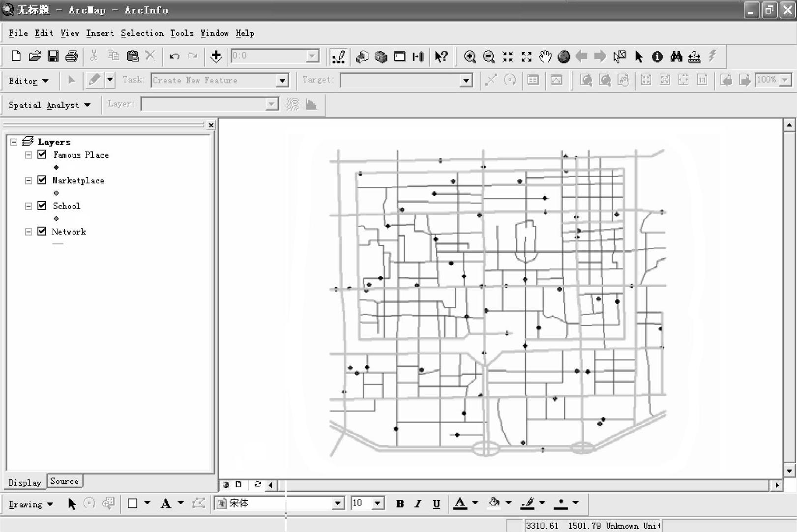Hide the School layer using checkbox
Image resolution: width=797 pixels, height=532 pixels.
(42, 206)
